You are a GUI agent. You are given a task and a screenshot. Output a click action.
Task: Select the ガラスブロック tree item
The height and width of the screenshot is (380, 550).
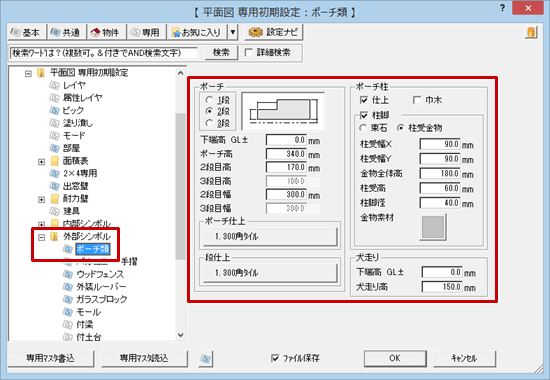click(102, 299)
